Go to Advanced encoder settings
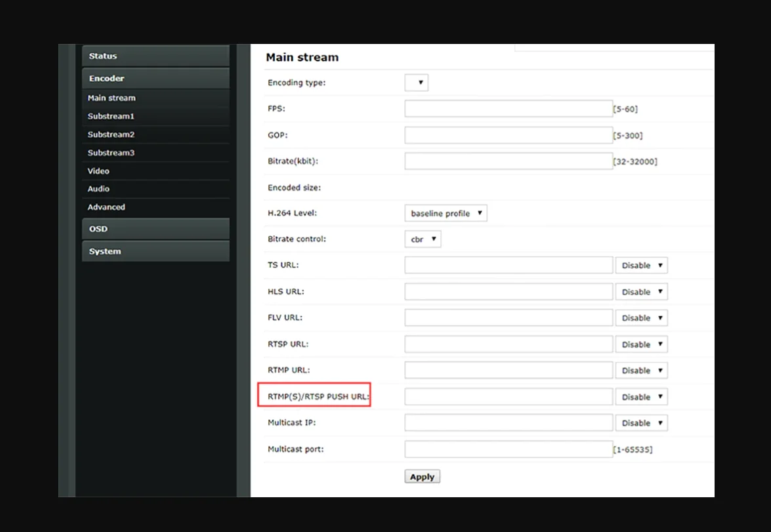The height and width of the screenshot is (532, 771). pyautogui.click(x=106, y=207)
